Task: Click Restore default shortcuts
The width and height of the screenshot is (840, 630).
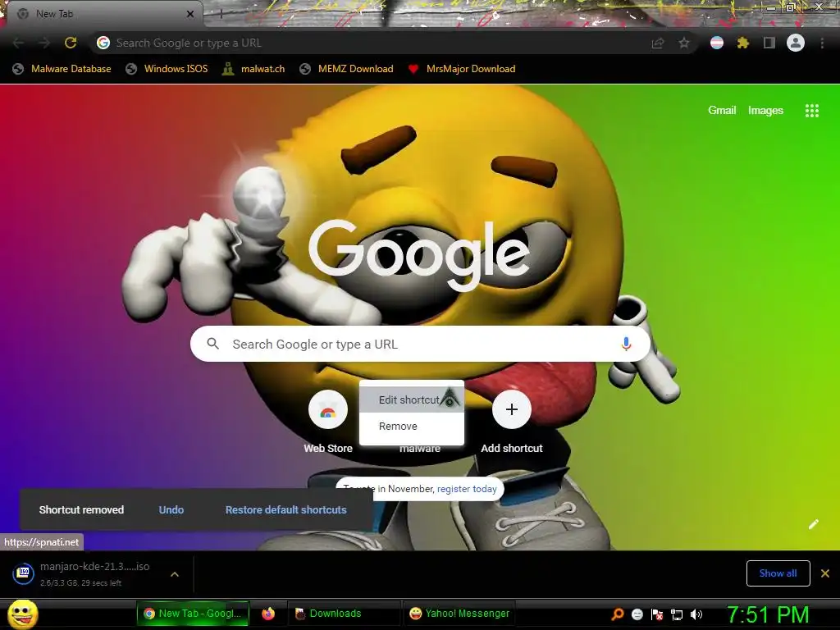Action: coord(286,510)
